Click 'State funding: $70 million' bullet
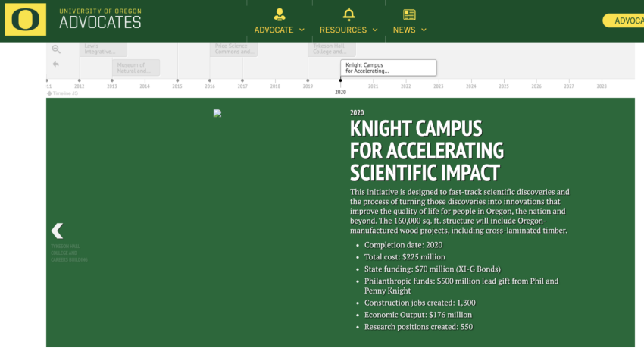This screenshot has height=355, width=644. 433,269
